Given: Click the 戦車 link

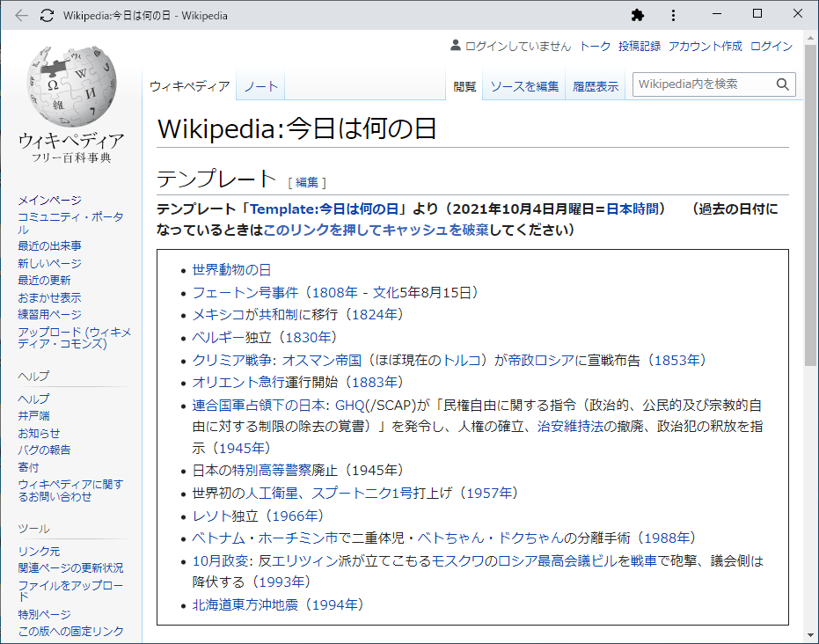Looking at the screenshot, I should [x=644, y=560].
